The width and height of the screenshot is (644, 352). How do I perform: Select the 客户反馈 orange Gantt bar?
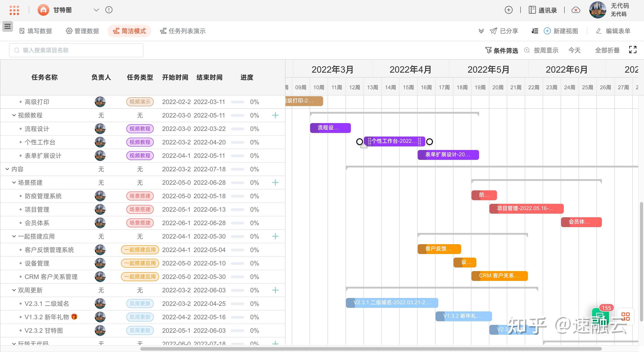point(439,249)
